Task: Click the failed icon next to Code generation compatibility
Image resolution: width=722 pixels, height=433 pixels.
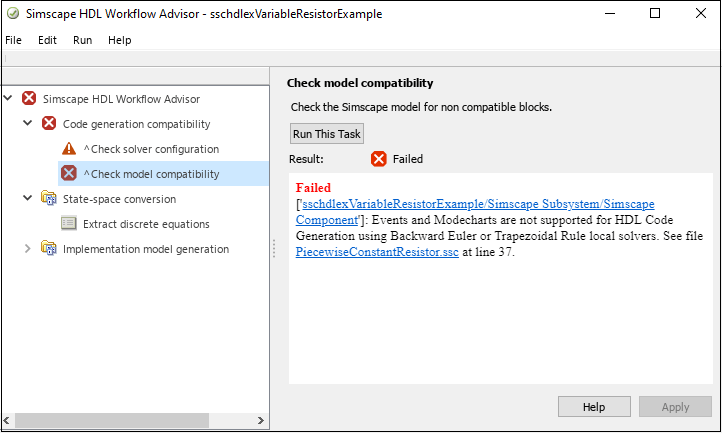Action: (49, 124)
